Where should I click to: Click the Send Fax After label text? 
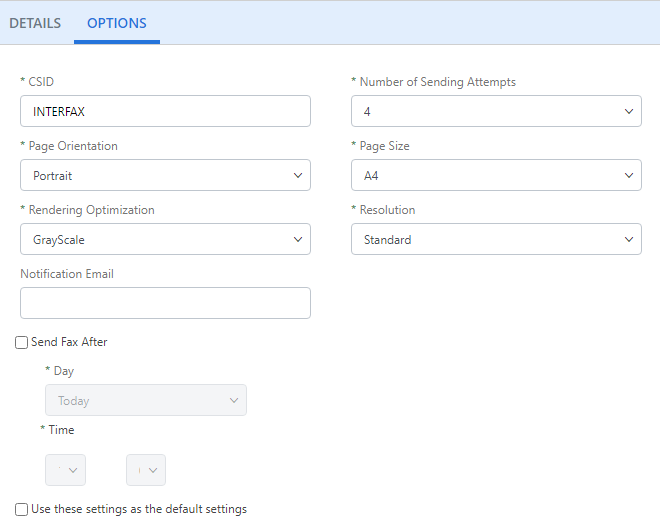pyautogui.click(x=69, y=342)
